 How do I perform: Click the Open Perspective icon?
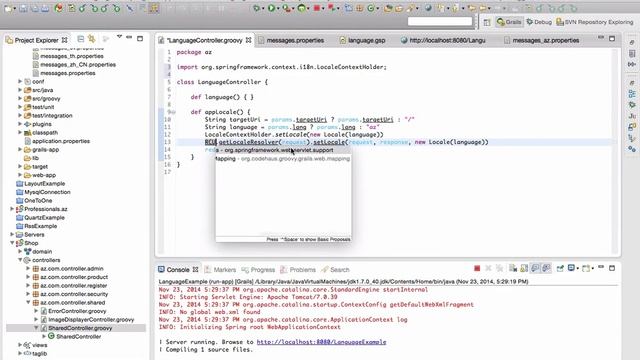click(487, 22)
